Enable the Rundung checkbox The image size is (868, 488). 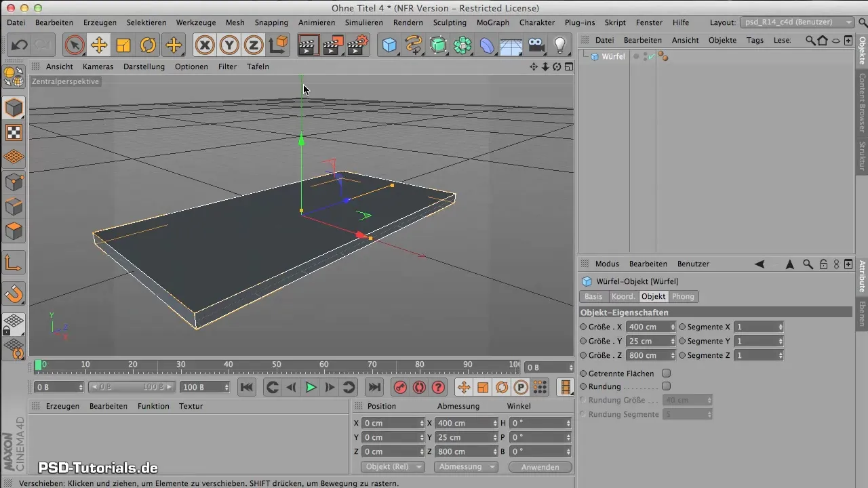pos(666,386)
